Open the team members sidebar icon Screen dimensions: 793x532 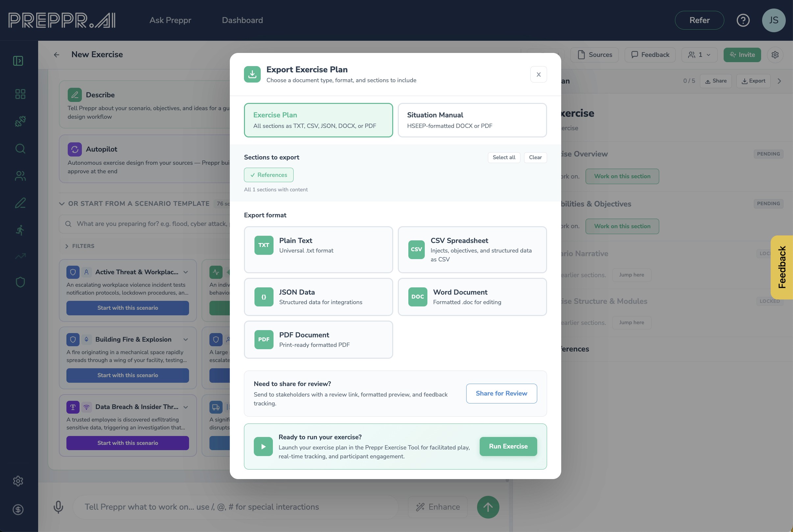pyautogui.click(x=20, y=176)
